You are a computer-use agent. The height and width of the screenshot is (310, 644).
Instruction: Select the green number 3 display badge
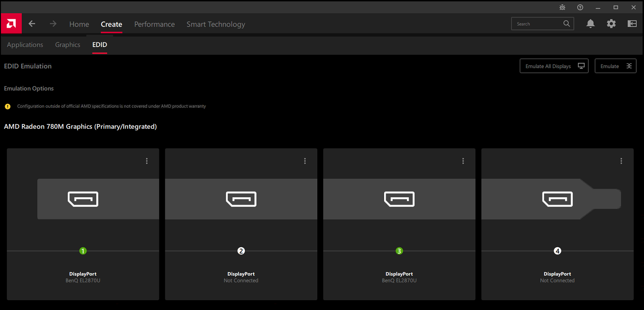pyautogui.click(x=399, y=251)
